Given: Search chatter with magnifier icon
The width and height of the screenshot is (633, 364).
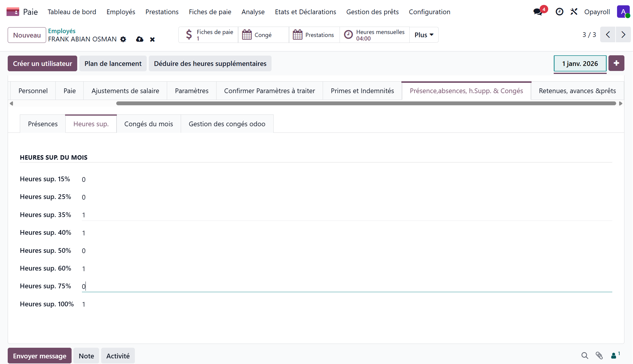Looking at the screenshot, I should [584, 355].
